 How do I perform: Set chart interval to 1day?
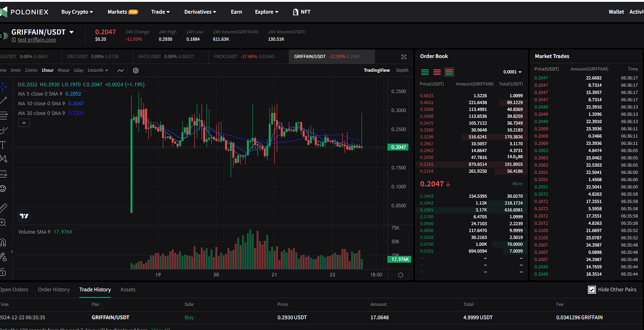click(79, 70)
